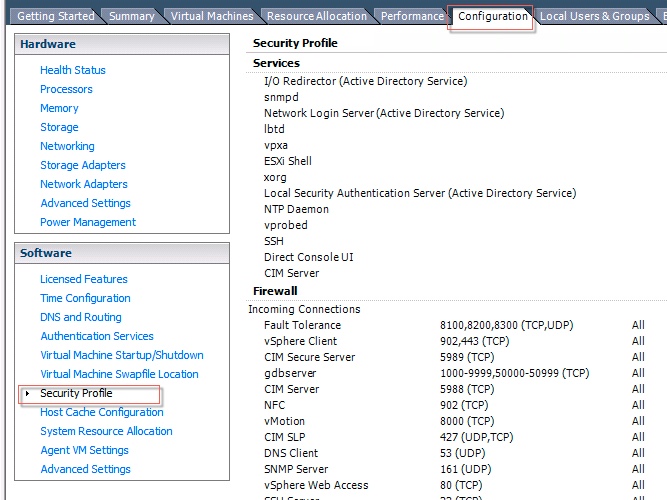
Task: Select the Storage Adapters link
Action: pos(83,165)
